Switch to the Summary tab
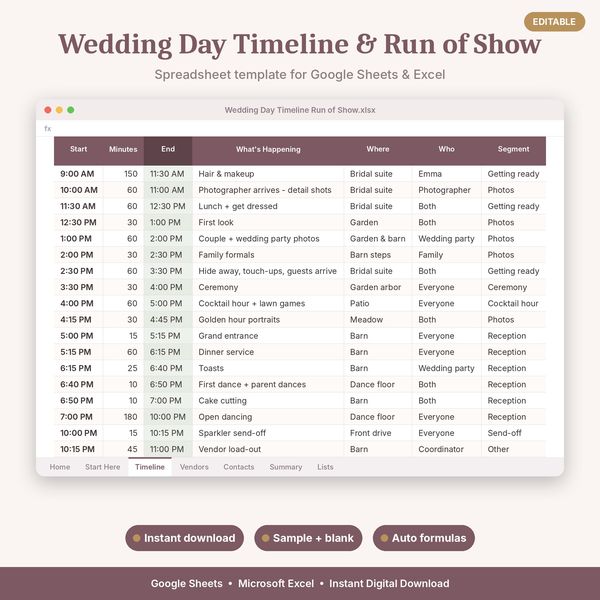This screenshot has width=600, height=600. click(x=286, y=467)
